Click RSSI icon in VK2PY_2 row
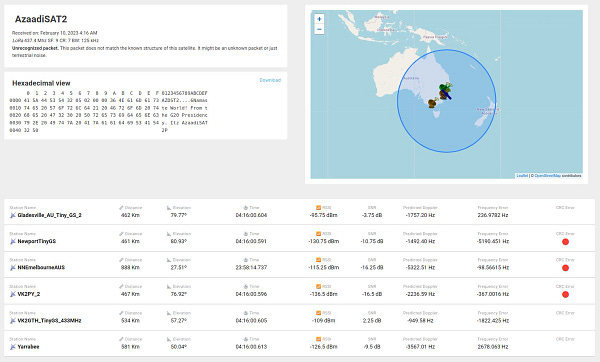The width and height of the screenshot is (600, 362). [318, 286]
